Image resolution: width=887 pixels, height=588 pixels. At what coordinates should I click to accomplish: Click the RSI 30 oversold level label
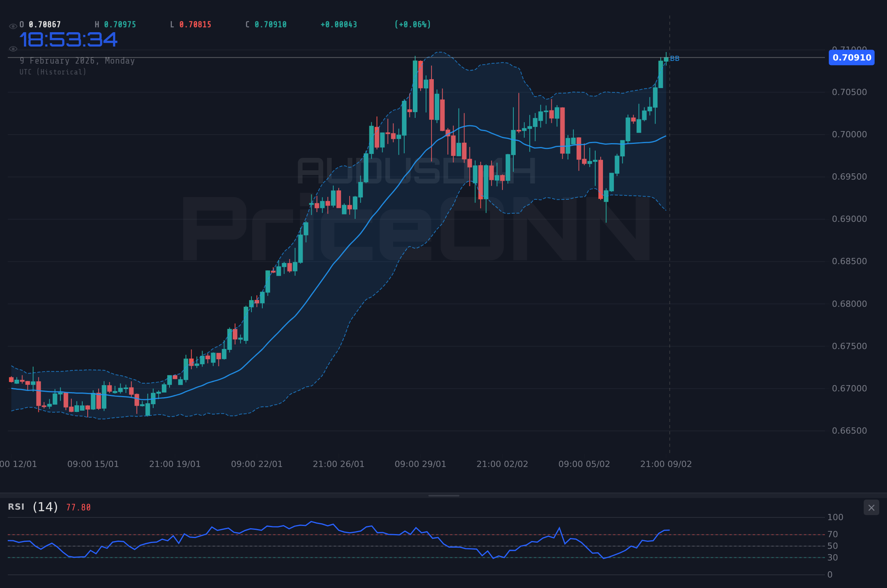click(x=833, y=558)
